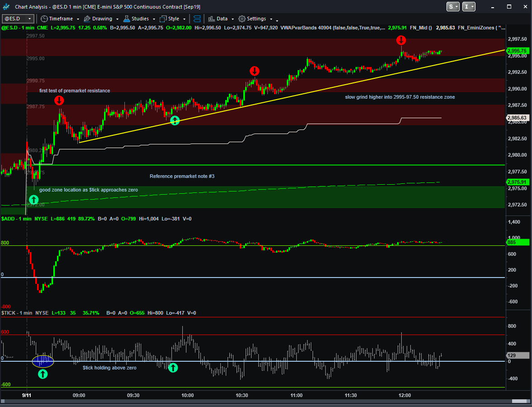Click the 885 value label on $ADD axis
Image resolution: width=532 pixels, height=407 pixels.
click(517, 242)
